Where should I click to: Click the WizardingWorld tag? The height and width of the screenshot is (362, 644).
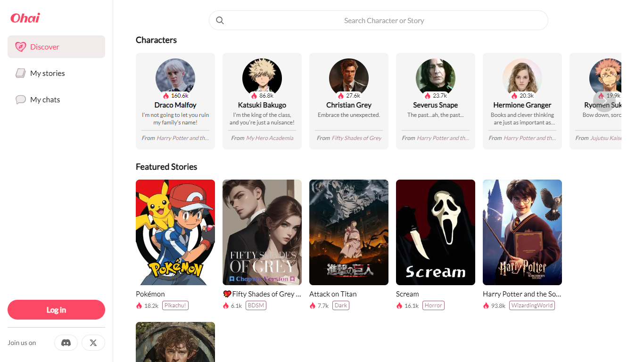532,305
